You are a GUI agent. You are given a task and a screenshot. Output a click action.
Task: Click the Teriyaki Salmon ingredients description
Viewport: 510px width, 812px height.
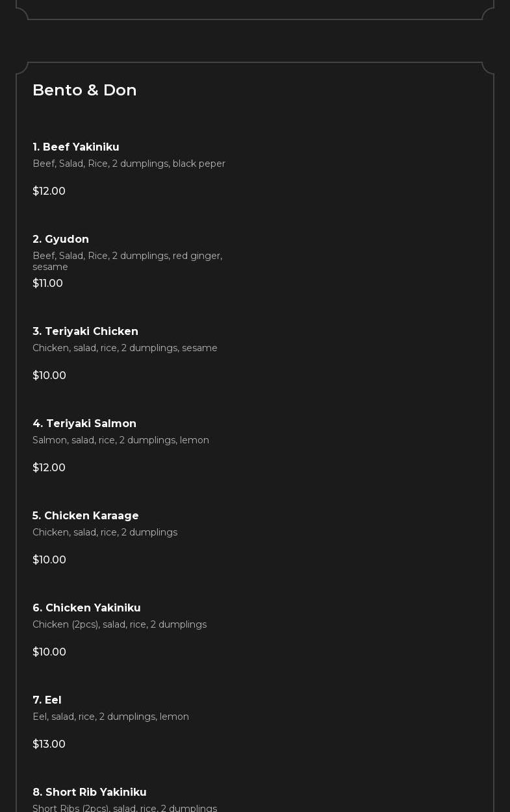(x=121, y=440)
